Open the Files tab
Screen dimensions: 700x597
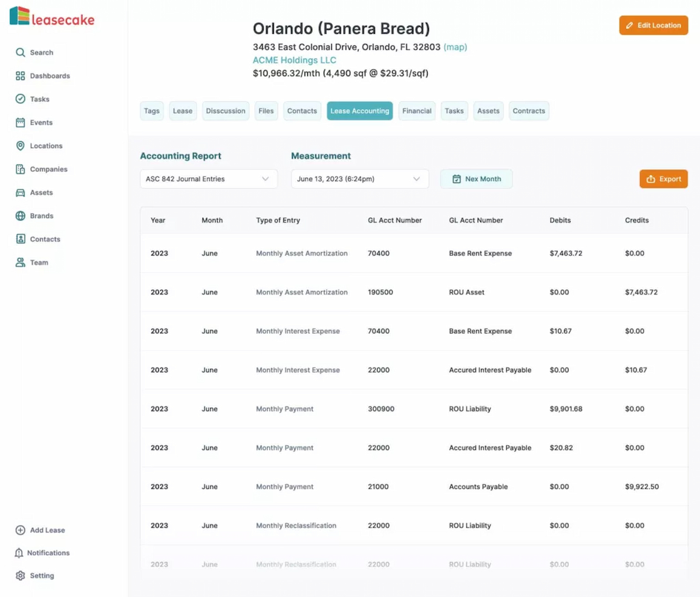click(266, 111)
